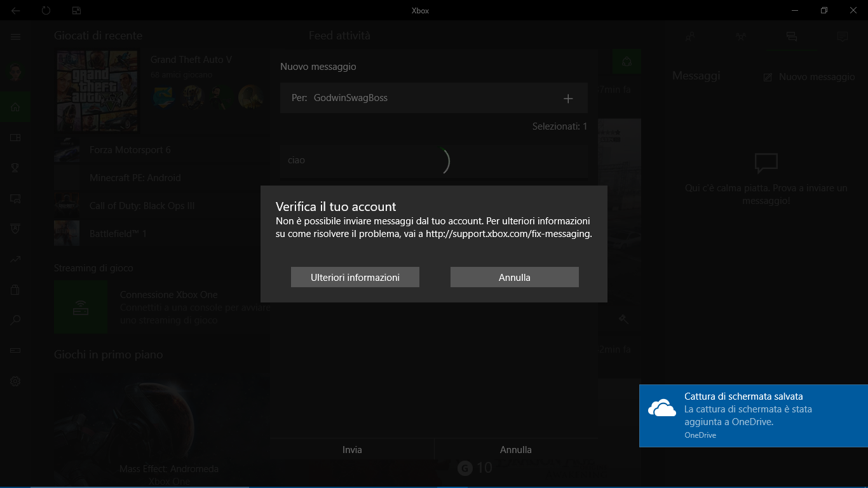Screen dimensions: 868x488
Task: Open Grand Theft Auto V title
Action: coord(191,59)
